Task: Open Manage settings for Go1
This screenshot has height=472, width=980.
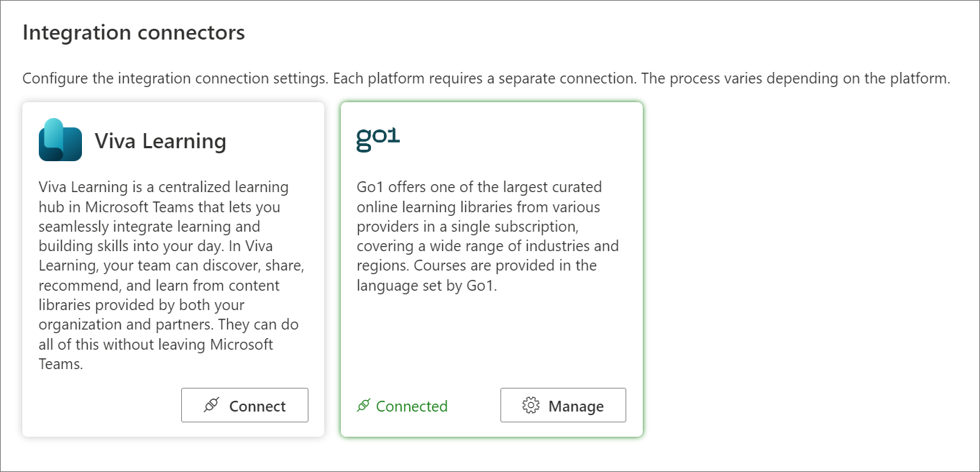Action: click(563, 405)
